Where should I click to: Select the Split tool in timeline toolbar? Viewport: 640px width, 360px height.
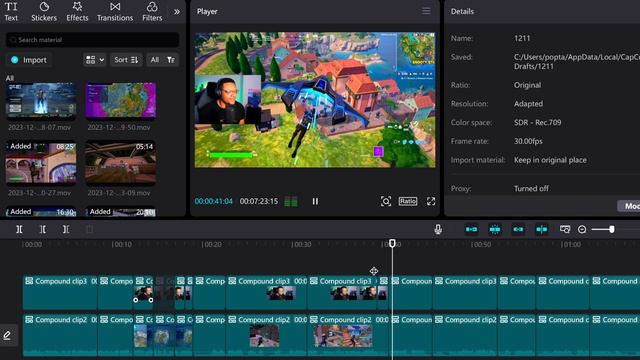click(19, 229)
